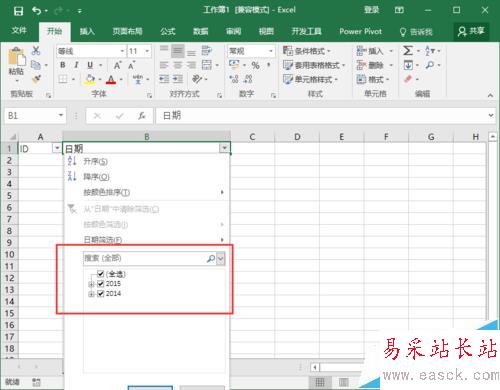This screenshot has width=500, height=390.
Task: Uncheck the 2015 checkbox
Action: [x=101, y=284]
